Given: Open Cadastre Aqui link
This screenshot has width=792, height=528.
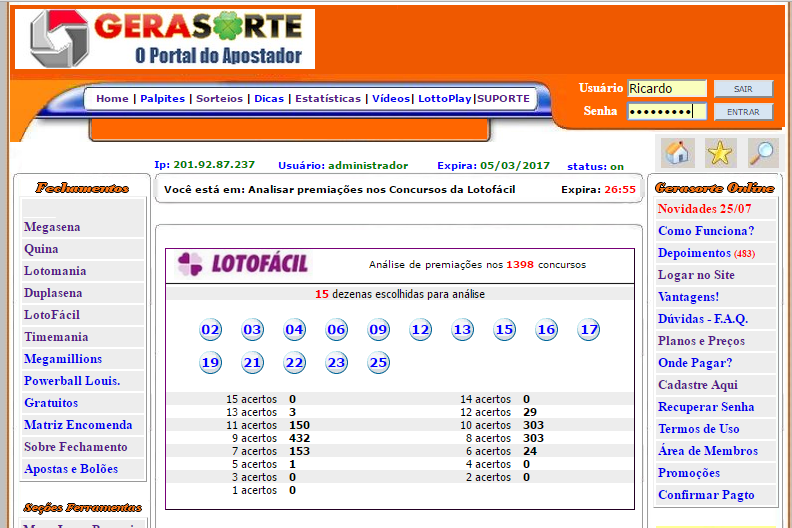Looking at the screenshot, I should 698,385.
